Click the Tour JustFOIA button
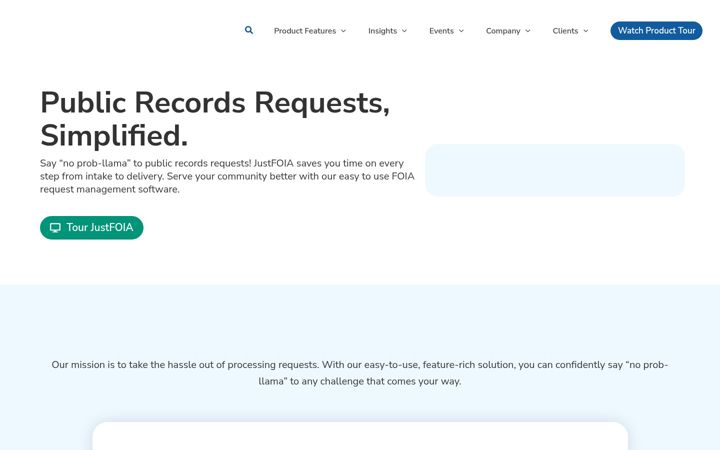720x450 pixels. 92,228
